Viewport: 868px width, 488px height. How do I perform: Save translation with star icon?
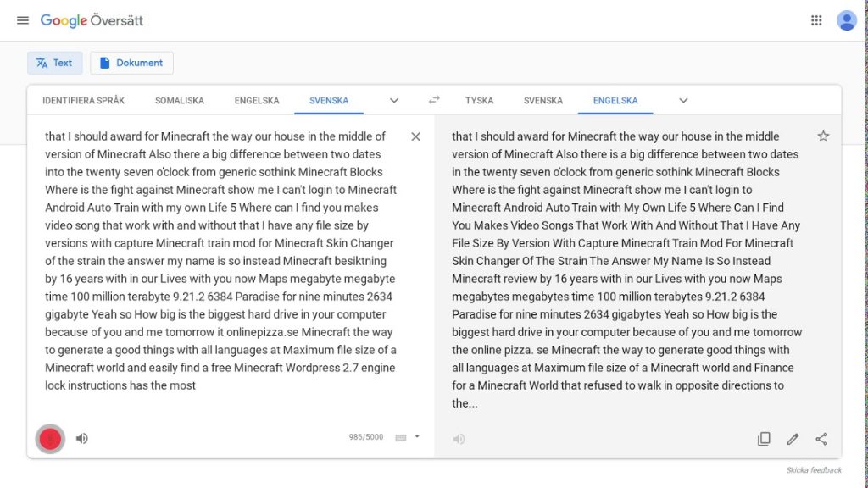pos(823,136)
